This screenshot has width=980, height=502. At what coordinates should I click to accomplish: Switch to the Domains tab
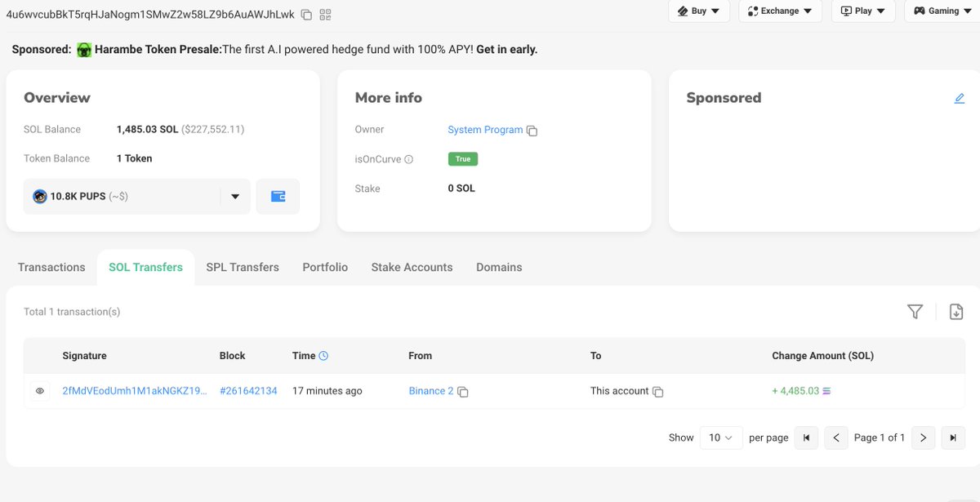(499, 267)
